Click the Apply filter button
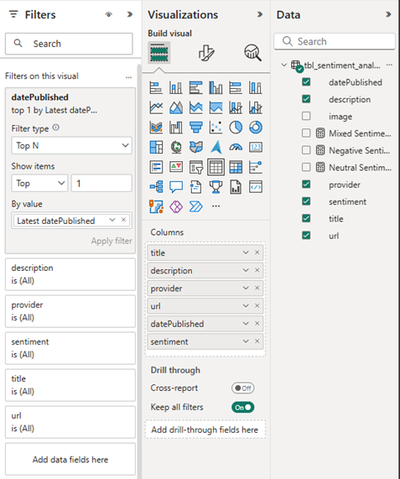This screenshot has width=400, height=479. tap(112, 241)
